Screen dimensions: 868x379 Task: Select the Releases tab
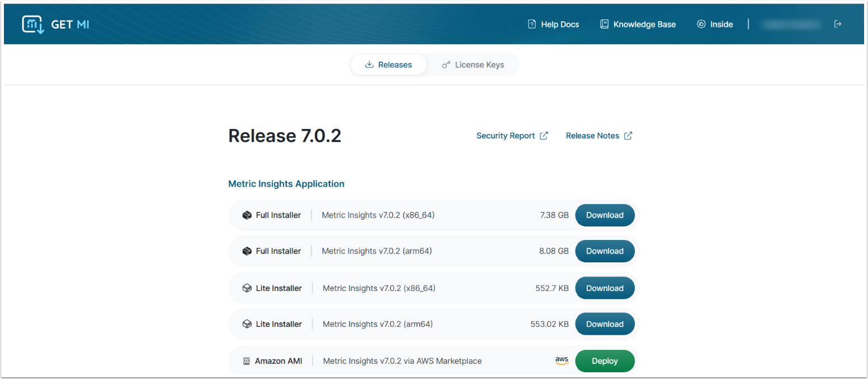pos(388,65)
